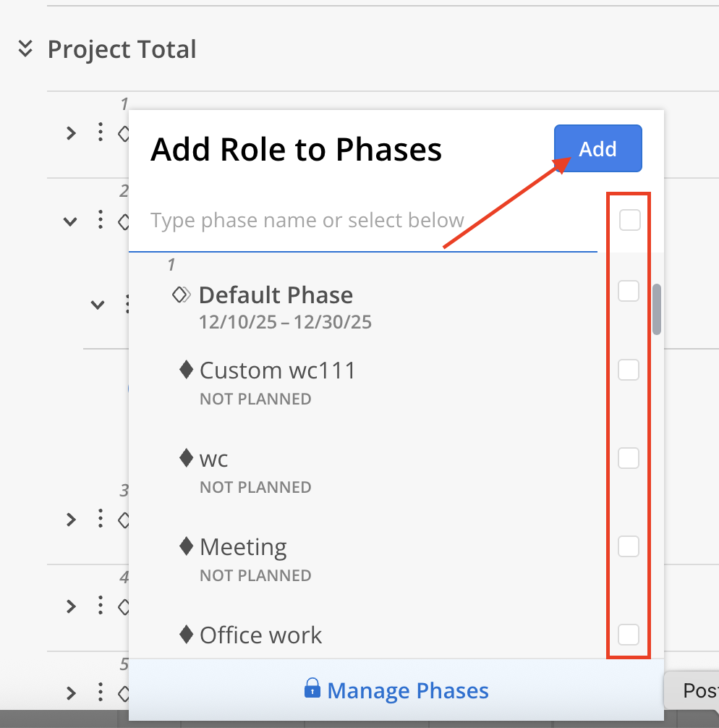Click the lock icon beside Manage Phases
719x728 pixels.
[312, 687]
